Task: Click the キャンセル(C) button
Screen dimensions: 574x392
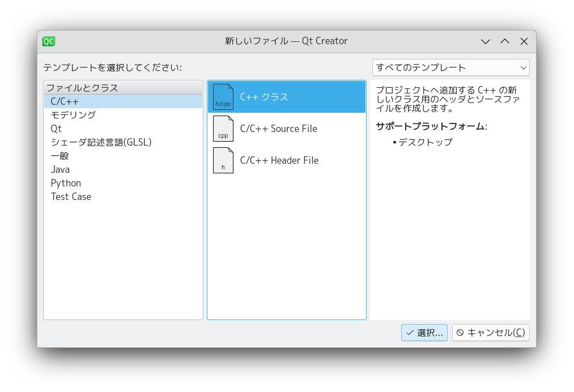Action: [x=491, y=333]
